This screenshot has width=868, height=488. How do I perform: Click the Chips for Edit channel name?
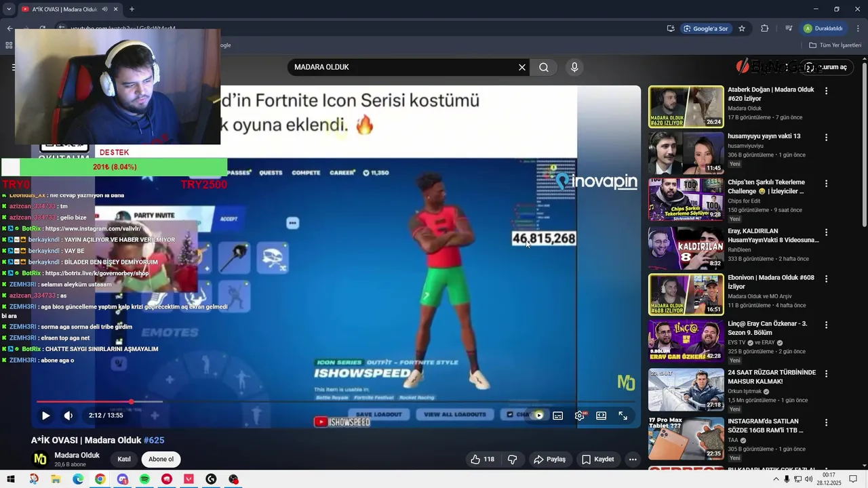(746, 201)
